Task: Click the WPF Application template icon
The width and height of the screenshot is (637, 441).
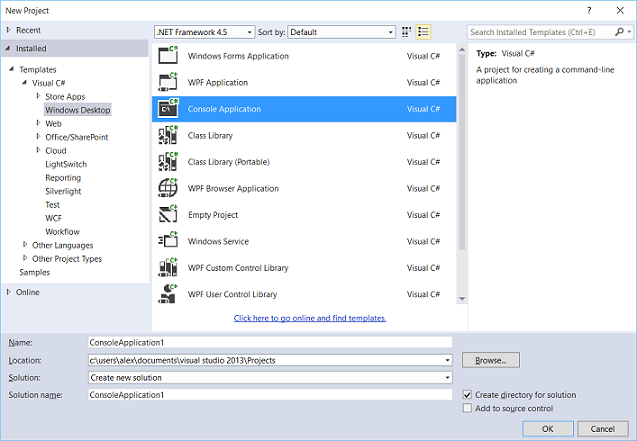Action: coord(168,82)
